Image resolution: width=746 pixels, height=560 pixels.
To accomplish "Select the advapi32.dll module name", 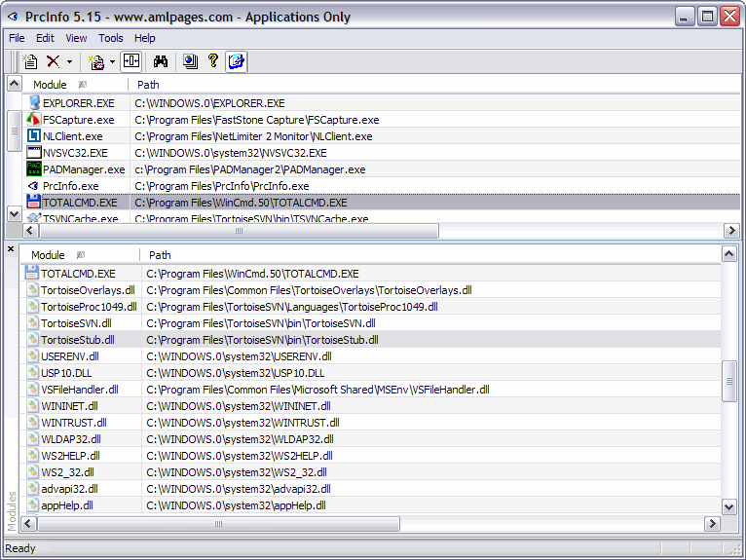I will pos(69,489).
